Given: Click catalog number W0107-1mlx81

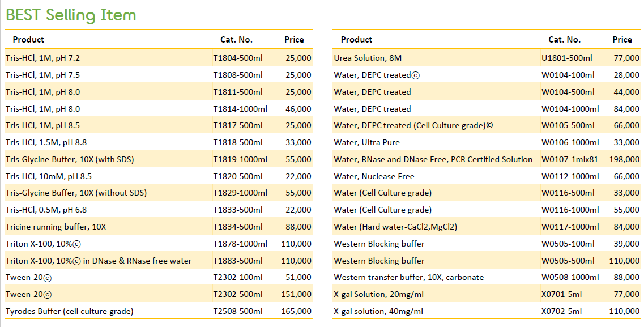Looking at the screenshot, I should point(570,159).
